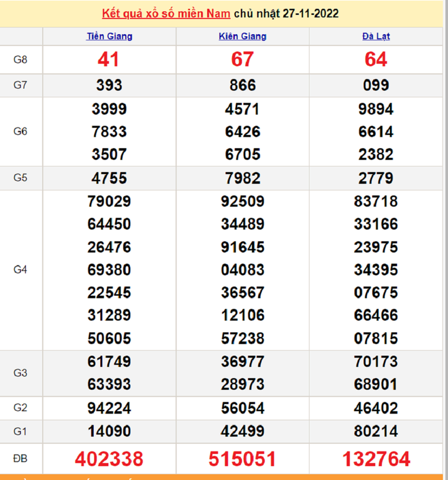Select the G1 number 14090
Image resolution: width=448 pixels, height=480 pixels.
109,431
